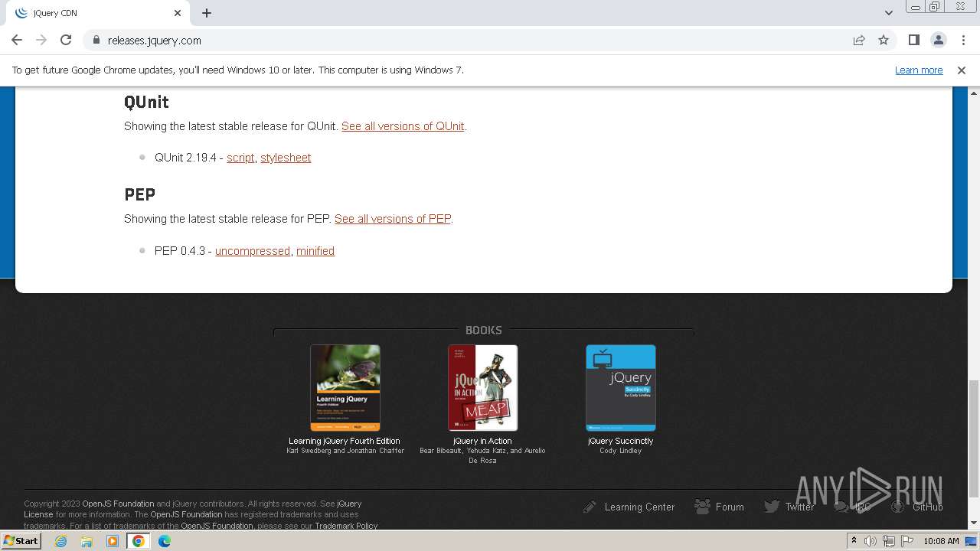Screen dimensions: 980x551
Task: Open Learning jQuery Fourth Edition cover
Action: click(x=345, y=388)
